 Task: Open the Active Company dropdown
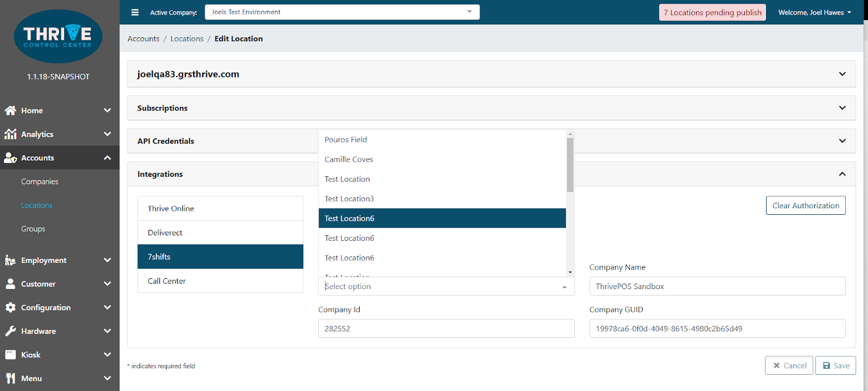[x=342, y=12]
